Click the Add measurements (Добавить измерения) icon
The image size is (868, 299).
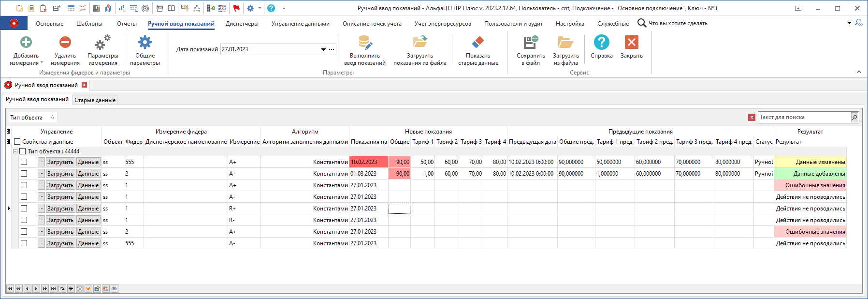(26, 43)
